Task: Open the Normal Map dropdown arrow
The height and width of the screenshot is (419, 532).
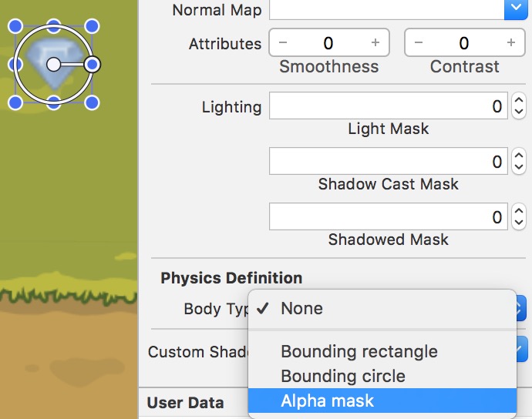Action: pos(516,9)
